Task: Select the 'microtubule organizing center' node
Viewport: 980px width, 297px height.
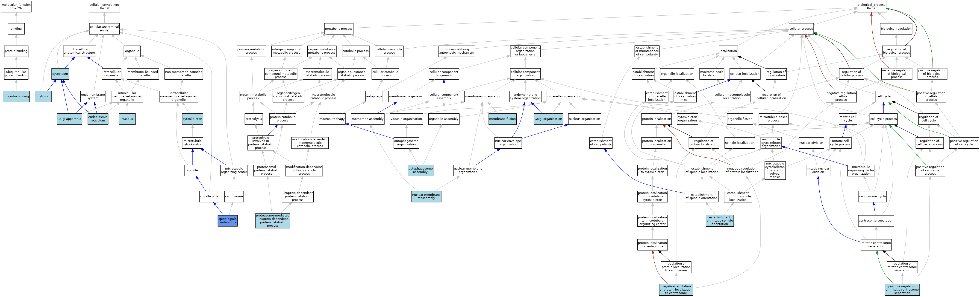Action: [x=234, y=170]
